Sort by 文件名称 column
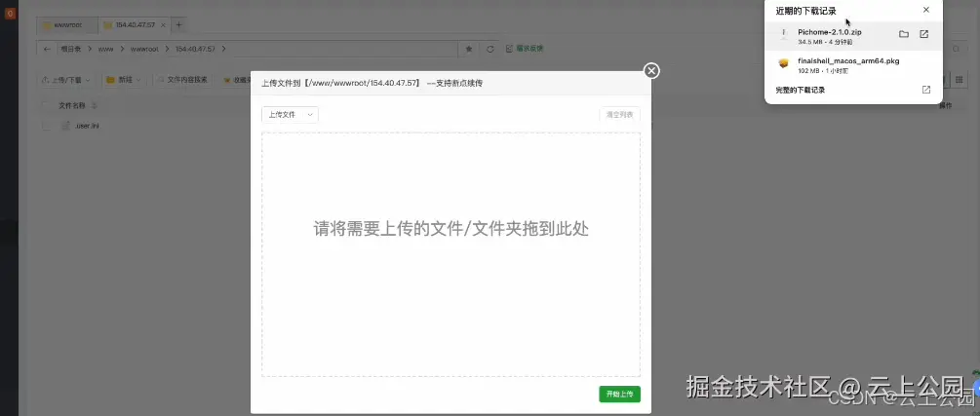Screen dimensions: 980x416 (x=78, y=105)
